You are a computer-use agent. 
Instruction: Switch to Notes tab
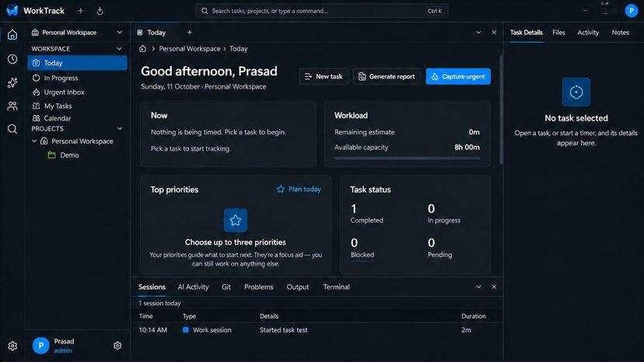[620, 33]
